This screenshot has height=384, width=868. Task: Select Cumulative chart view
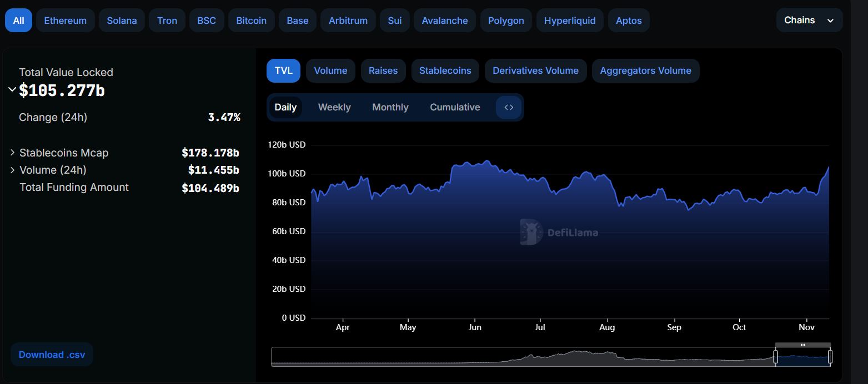(455, 107)
